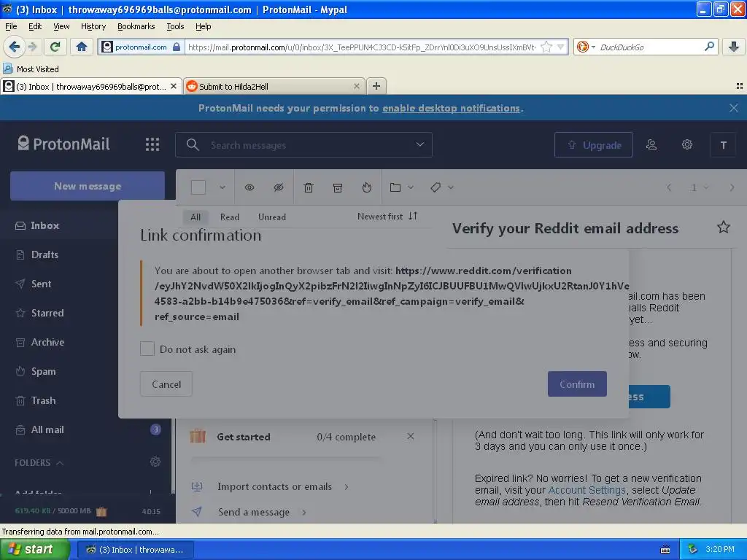
Task: Open the Bookmarks menu
Action: pyautogui.click(x=136, y=26)
